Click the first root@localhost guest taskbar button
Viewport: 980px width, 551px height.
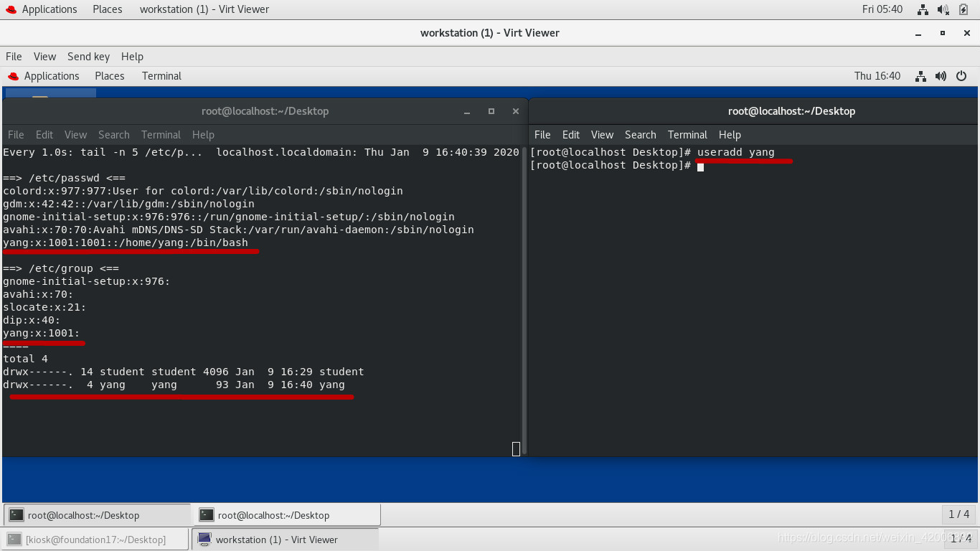coord(97,515)
